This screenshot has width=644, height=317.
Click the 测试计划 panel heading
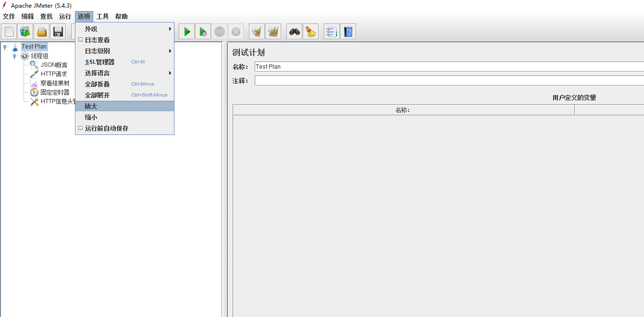(x=248, y=52)
